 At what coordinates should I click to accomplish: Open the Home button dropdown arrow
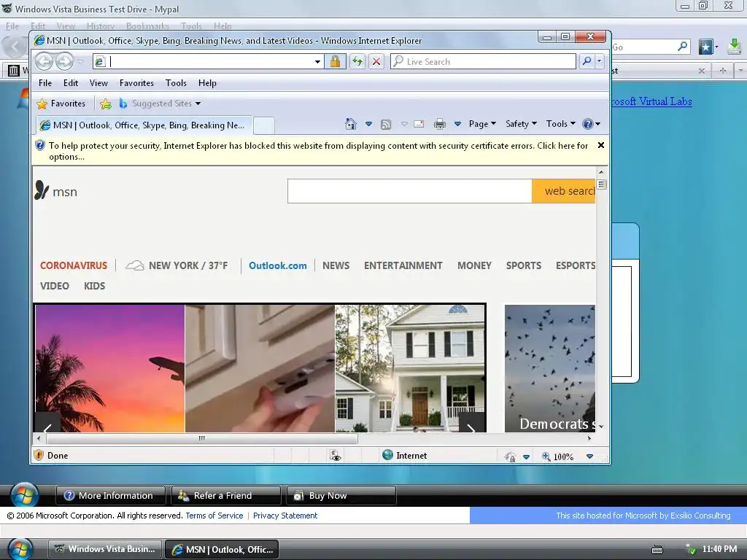368,124
